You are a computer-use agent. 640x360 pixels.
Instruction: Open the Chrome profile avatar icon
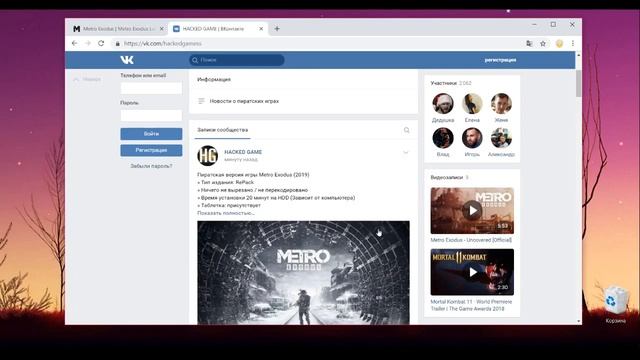point(559,43)
